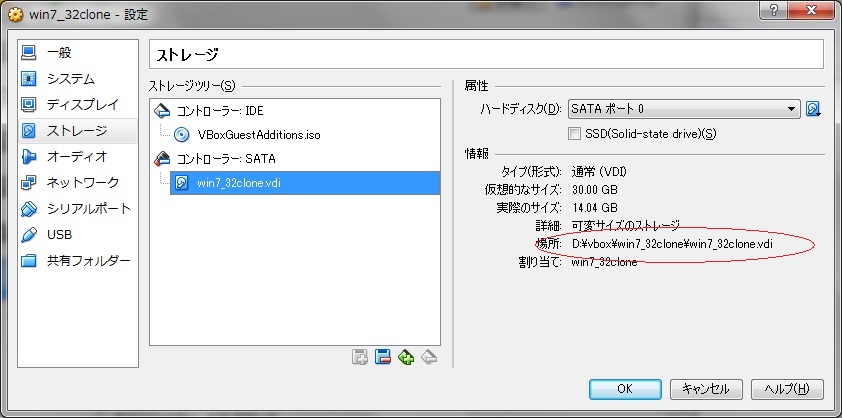
Task: Click the 通常 (VDI) type value
Action: pyautogui.click(x=599, y=172)
